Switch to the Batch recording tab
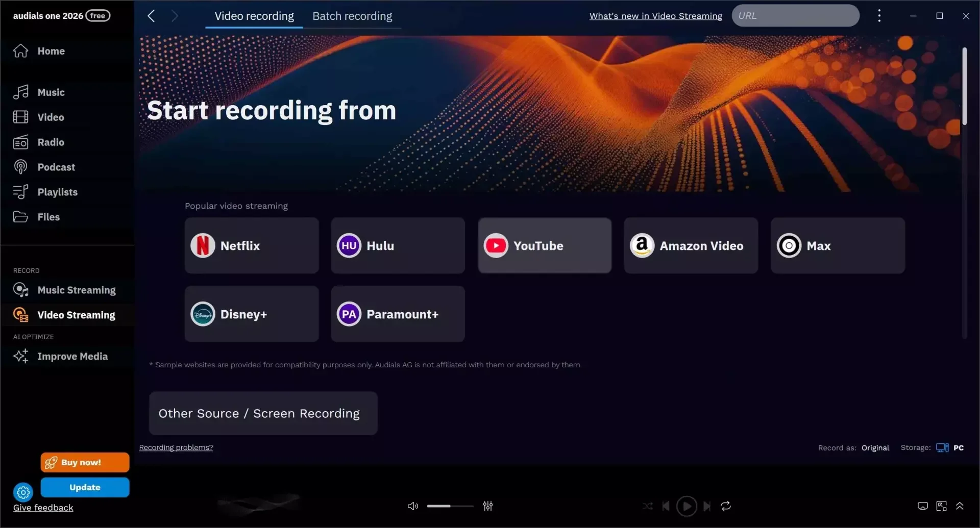Viewport: 980px width, 528px height. [x=352, y=16]
